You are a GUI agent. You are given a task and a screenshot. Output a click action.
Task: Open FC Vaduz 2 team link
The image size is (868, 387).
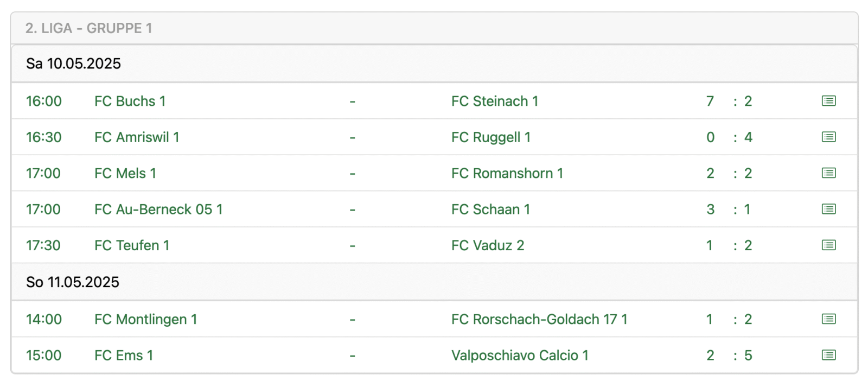[x=487, y=245]
